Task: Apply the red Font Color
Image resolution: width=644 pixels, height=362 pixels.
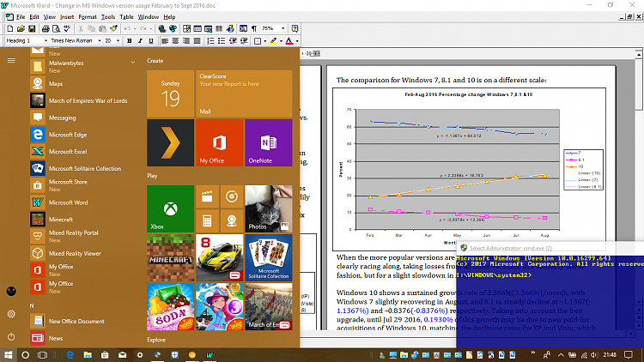Action: [289, 40]
